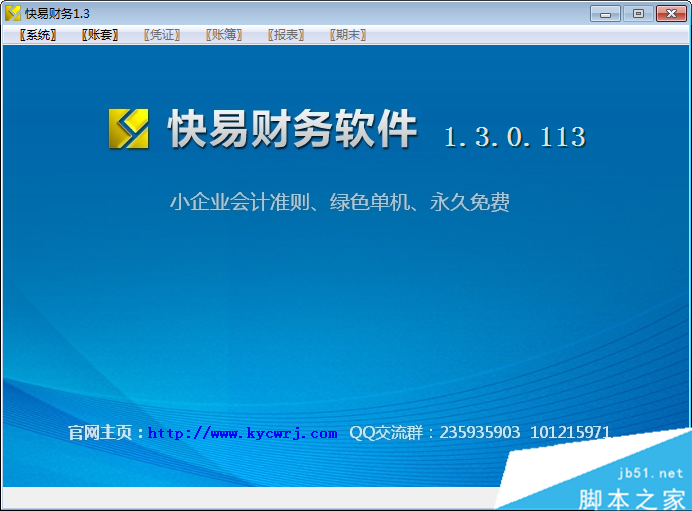Open the 【报表】 menu
Screen dimensions: 692x511
286,35
